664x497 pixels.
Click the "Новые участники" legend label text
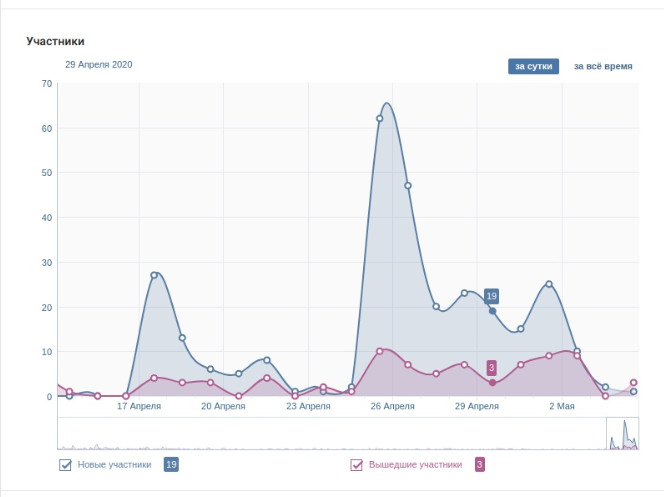point(115,464)
